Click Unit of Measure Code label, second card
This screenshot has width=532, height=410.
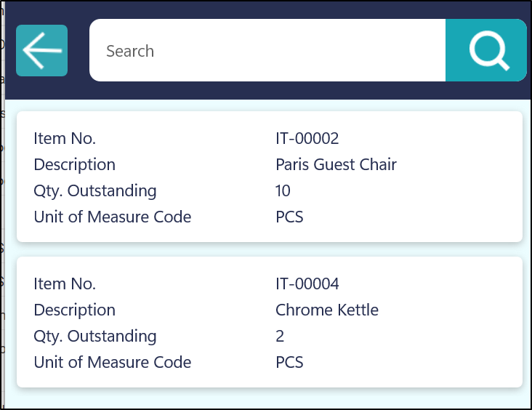[112, 362]
